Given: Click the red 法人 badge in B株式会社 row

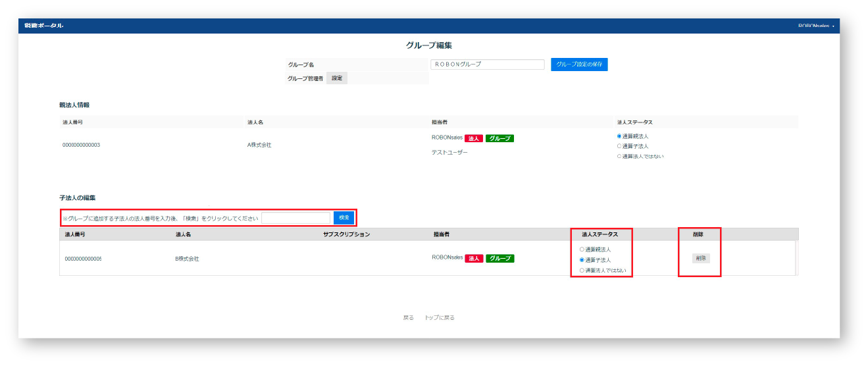Looking at the screenshot, I should tap(474, 259).
